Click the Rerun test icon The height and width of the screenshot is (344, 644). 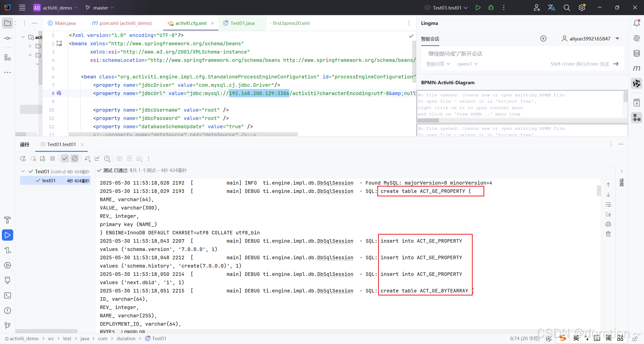pyautogui.click(x=23, y=159)
